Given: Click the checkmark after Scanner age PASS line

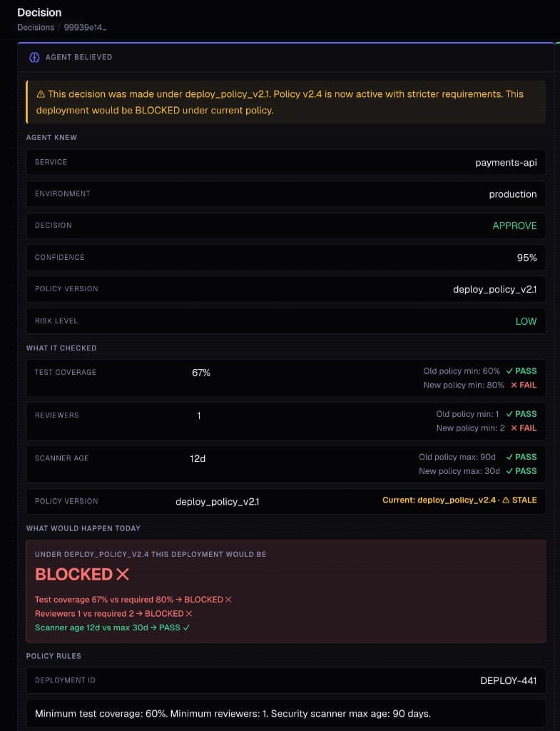Looking at the screenshot, I should tap(186, 627).
